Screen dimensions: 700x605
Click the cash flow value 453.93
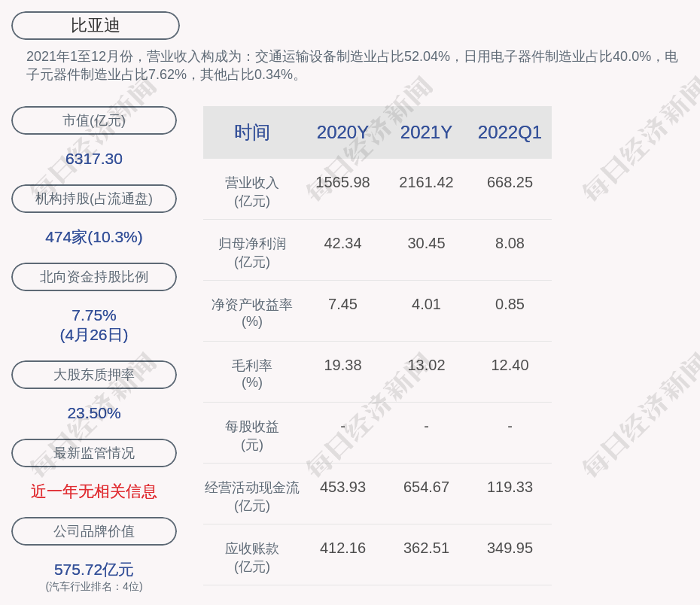pos(343,487)
